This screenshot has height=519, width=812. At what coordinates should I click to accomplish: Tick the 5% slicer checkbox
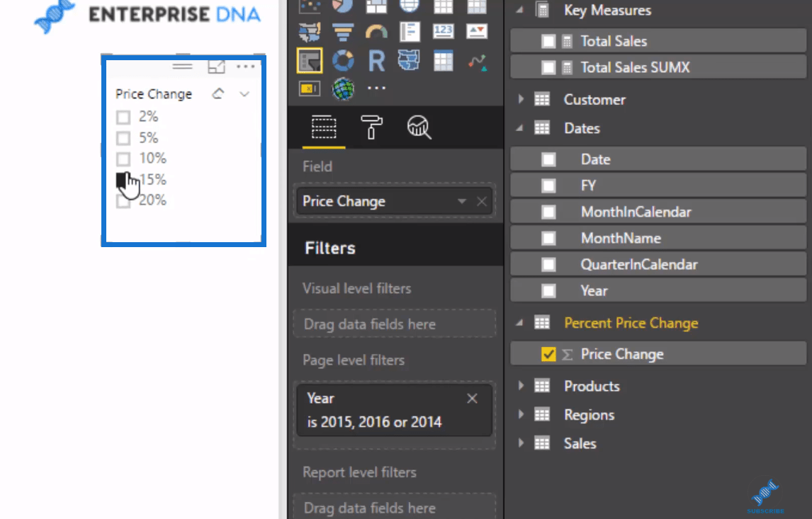click(x=123, y=138)
